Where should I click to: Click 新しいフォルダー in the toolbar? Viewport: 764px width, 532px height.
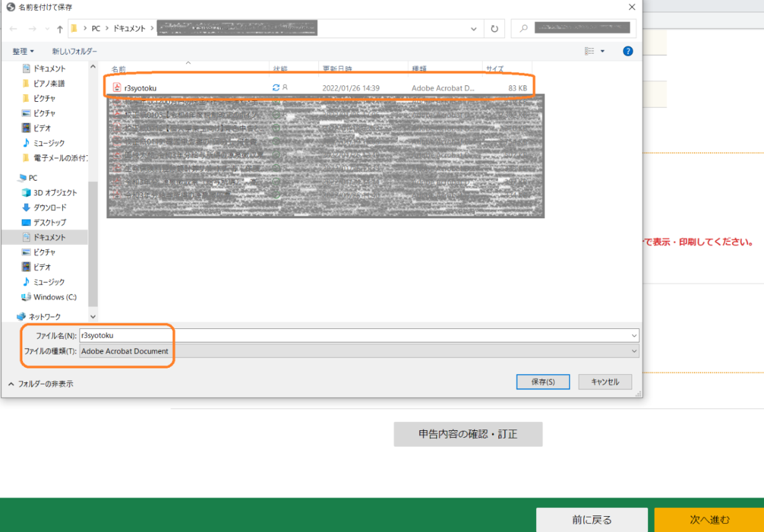click(x=74, y=51)
